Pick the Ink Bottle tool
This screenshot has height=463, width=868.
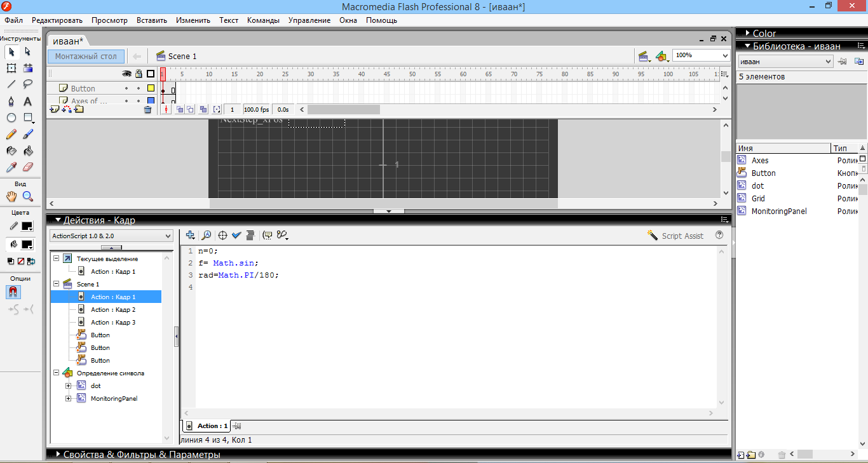pyautogui.click(x=11, y=151)
